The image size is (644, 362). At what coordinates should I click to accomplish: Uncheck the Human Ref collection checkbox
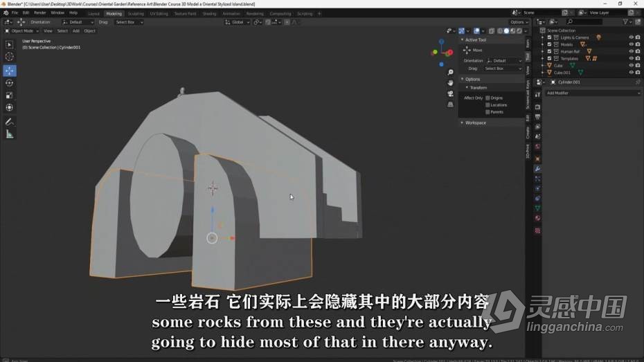pos(549,51)
